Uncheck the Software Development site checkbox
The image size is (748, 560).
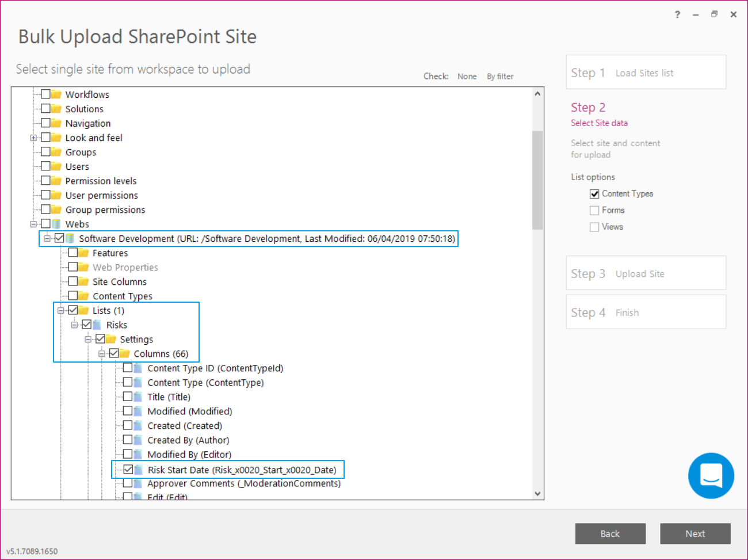[59, 238]
